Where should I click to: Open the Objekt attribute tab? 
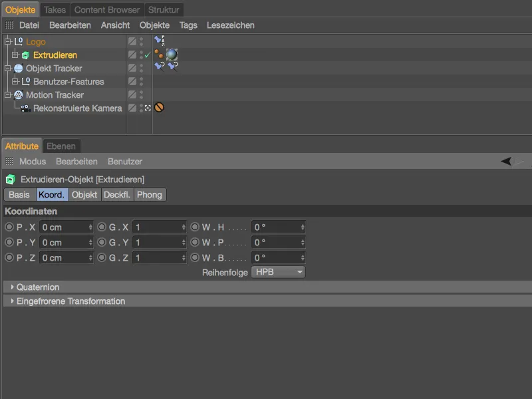[84, 195]
